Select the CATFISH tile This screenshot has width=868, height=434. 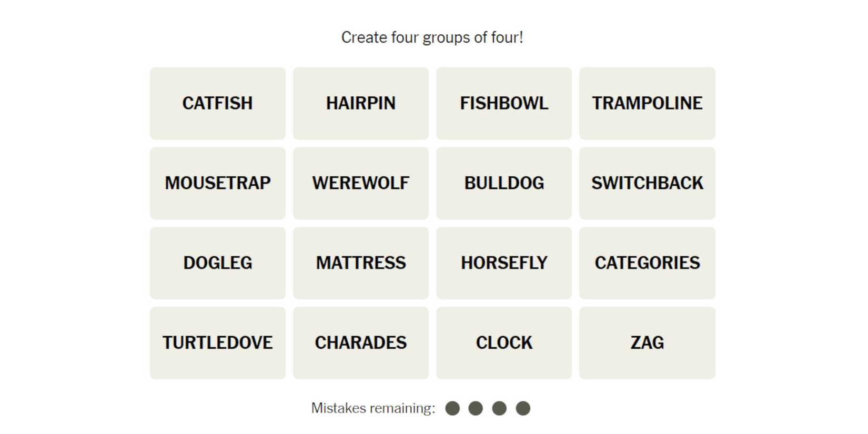(x=217, y=103)
